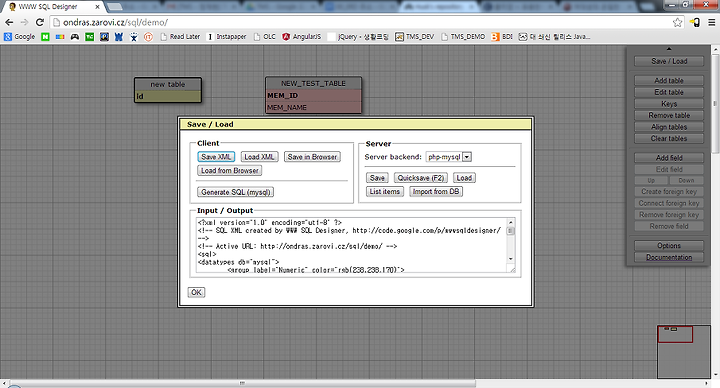The height and width of the screenshot is (388, 720).
Task: Open the Google bookmark
Action: (19, 37)
